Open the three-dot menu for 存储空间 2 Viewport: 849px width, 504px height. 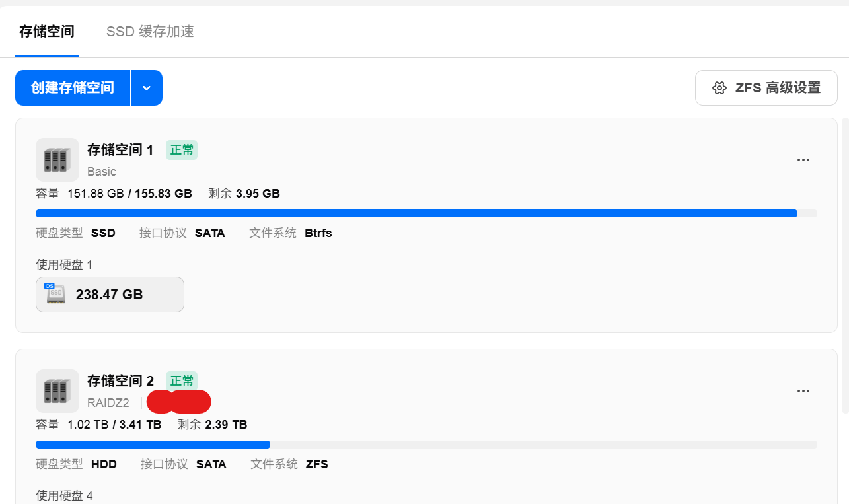[803, 391]
